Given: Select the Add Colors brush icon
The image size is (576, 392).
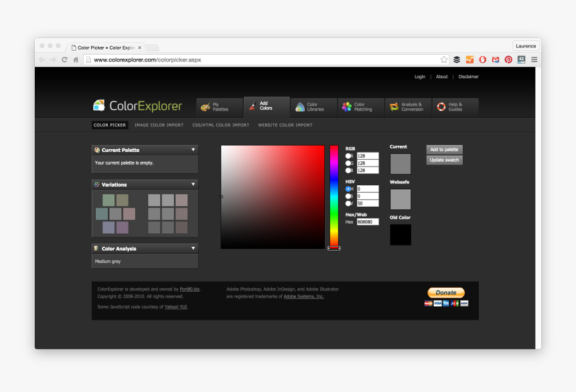Looking at the screenshot, I should tap(252, 107).
